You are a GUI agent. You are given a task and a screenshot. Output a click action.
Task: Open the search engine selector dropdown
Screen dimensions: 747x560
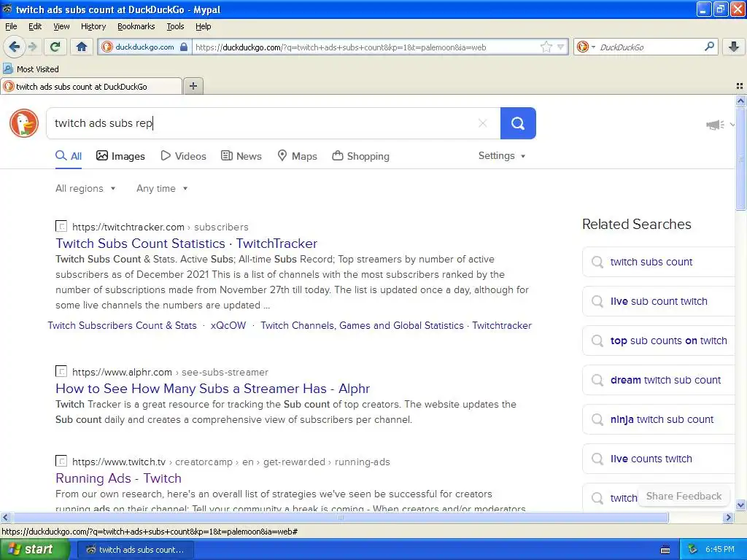[586, 47]
